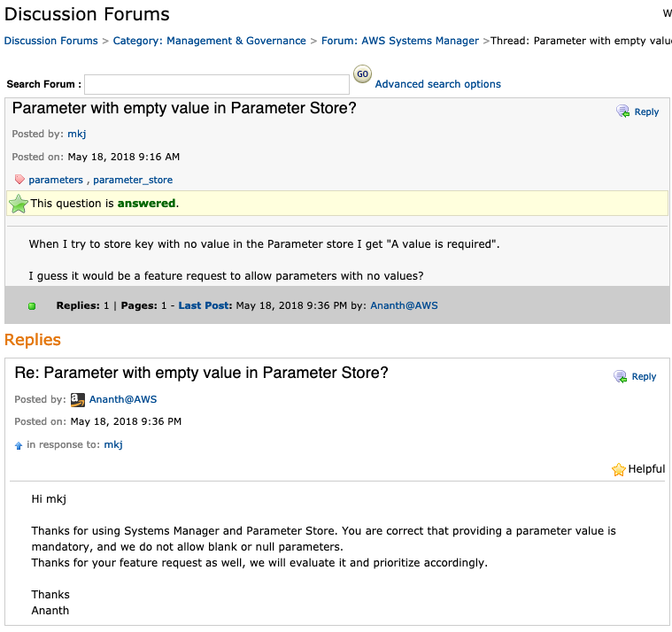Click the green status square before Replies
The image size is (672, 632).
click(32, 306)
